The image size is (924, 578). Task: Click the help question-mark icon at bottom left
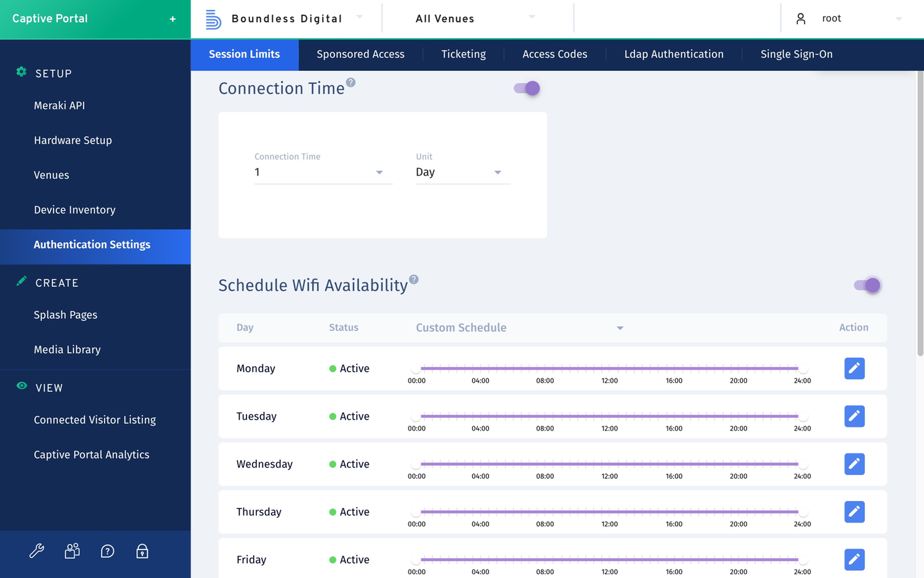107,552
